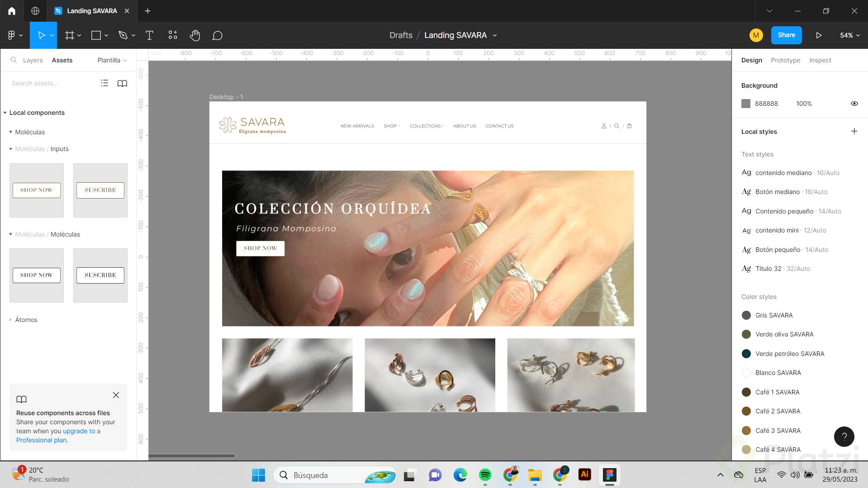Open Move tool options dropdown
Image resolution: width=868 pixels, height=488 pixels.
pyautogui.click(x=52, y=35)
